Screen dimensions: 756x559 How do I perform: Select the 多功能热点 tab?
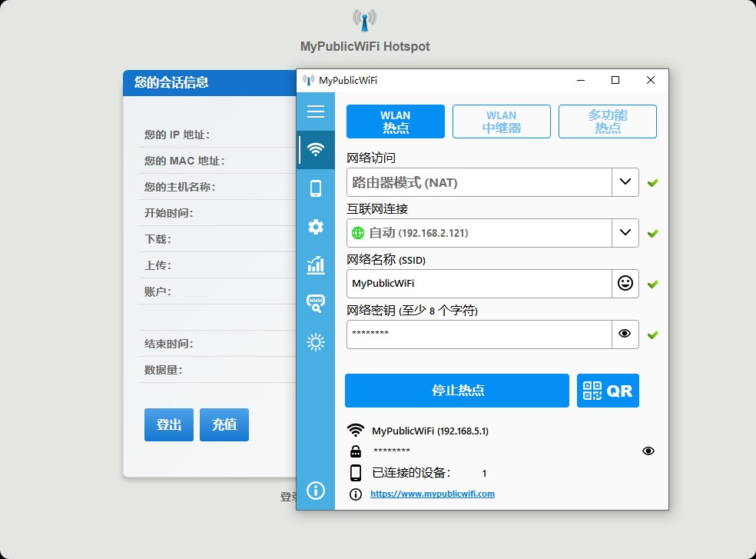(x=607, y=121)
